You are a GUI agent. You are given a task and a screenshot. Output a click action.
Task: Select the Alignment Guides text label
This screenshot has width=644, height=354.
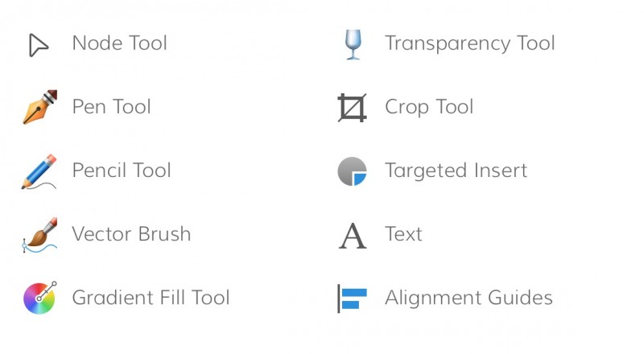coord(469,298)
